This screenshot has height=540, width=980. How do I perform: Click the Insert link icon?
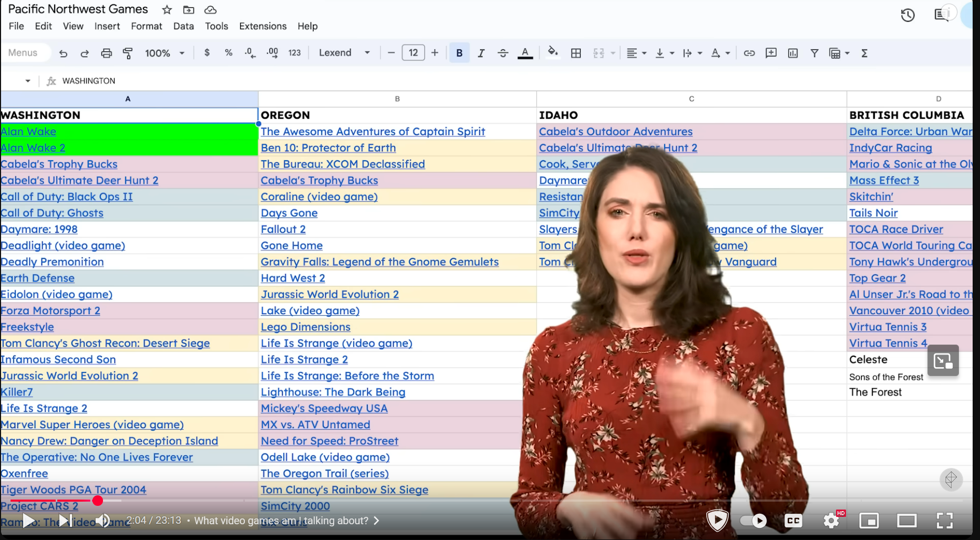click(749, 53)
